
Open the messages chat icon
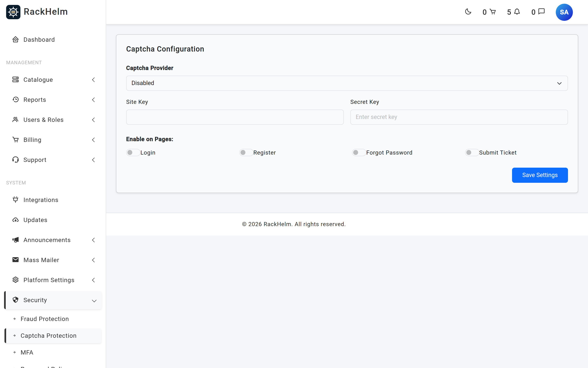[x=542, y=12]
